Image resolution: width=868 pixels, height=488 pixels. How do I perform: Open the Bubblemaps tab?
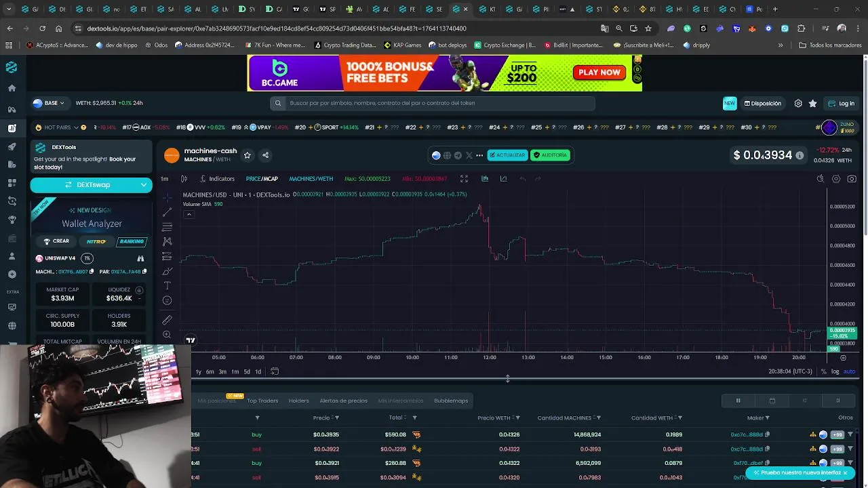pyautogui.click(x=451, y=401)
